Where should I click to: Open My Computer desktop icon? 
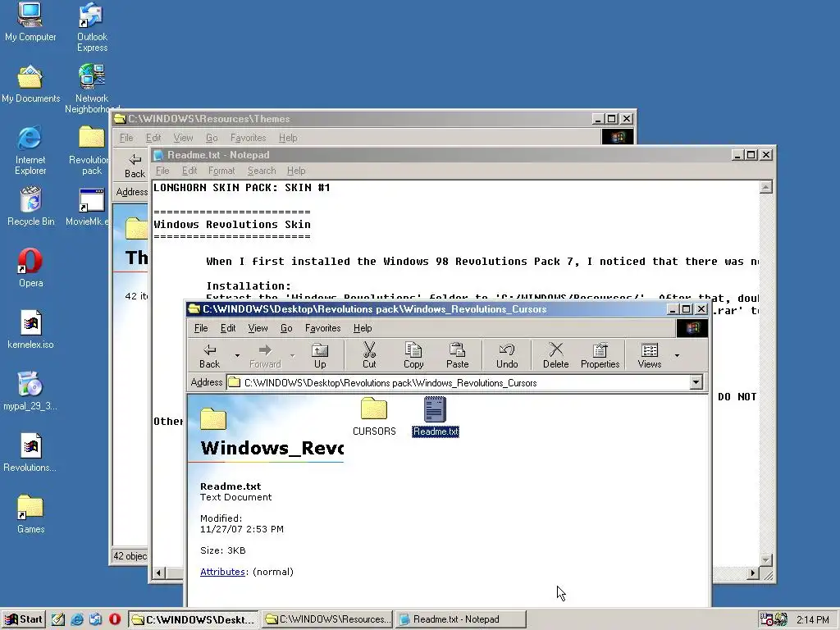(x=30, y=22)
